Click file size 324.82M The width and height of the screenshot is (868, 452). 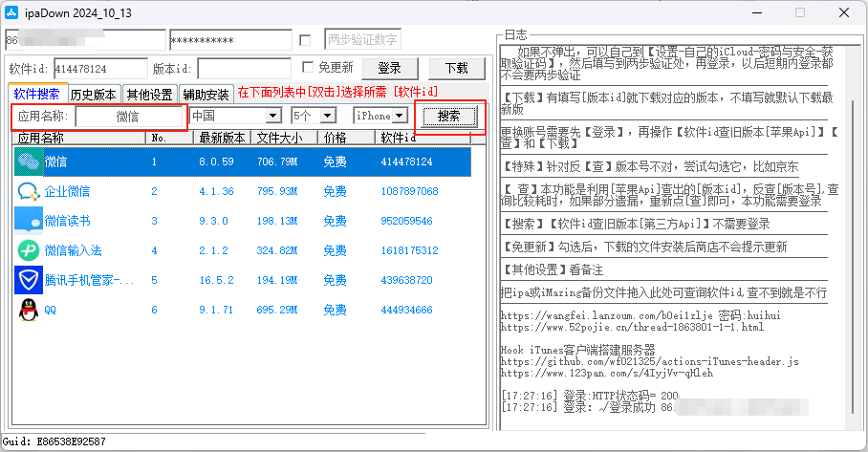tap(277, 250)
